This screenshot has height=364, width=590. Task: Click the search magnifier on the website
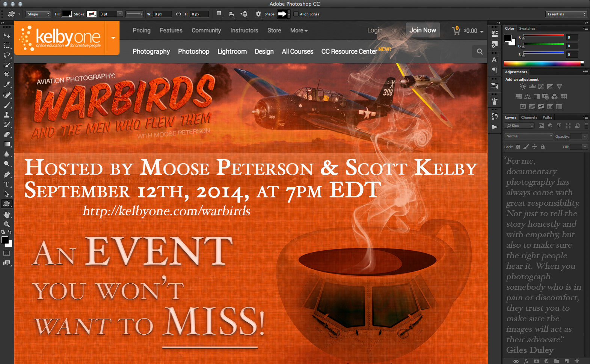click(480, 51)
